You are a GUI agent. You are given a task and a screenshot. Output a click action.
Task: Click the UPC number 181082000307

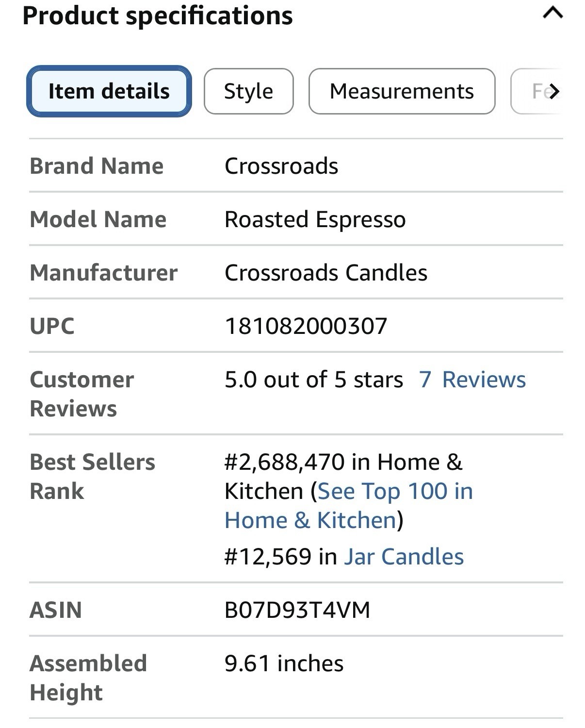point(306,326)
